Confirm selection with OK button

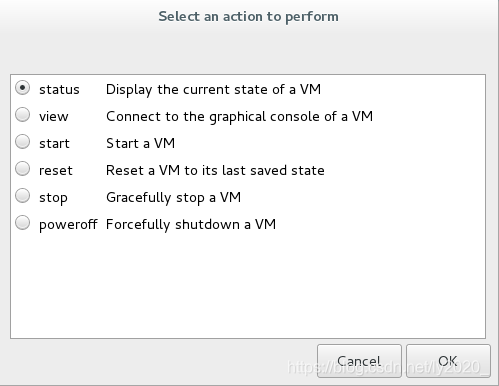448,361
